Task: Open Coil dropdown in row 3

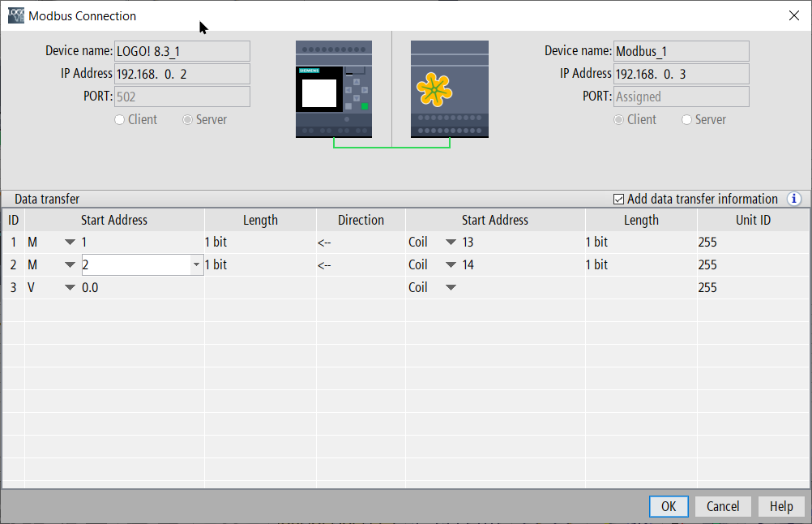Action: click(451, 288)
